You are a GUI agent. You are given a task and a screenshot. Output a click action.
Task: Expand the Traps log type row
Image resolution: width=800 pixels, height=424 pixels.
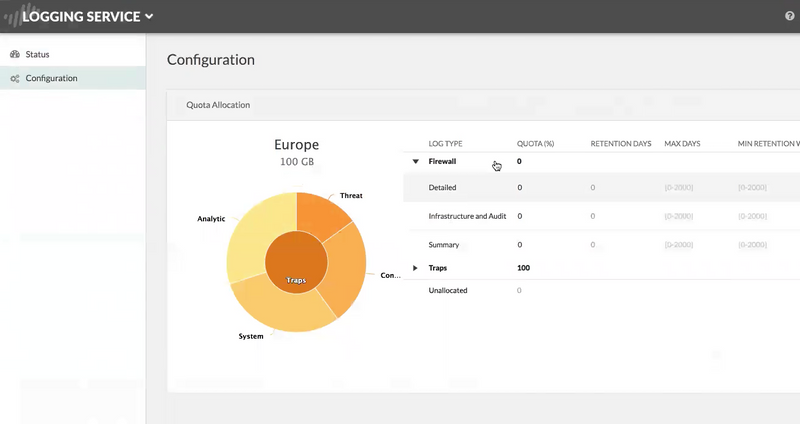pyautogui.click(x=416, y=268)
